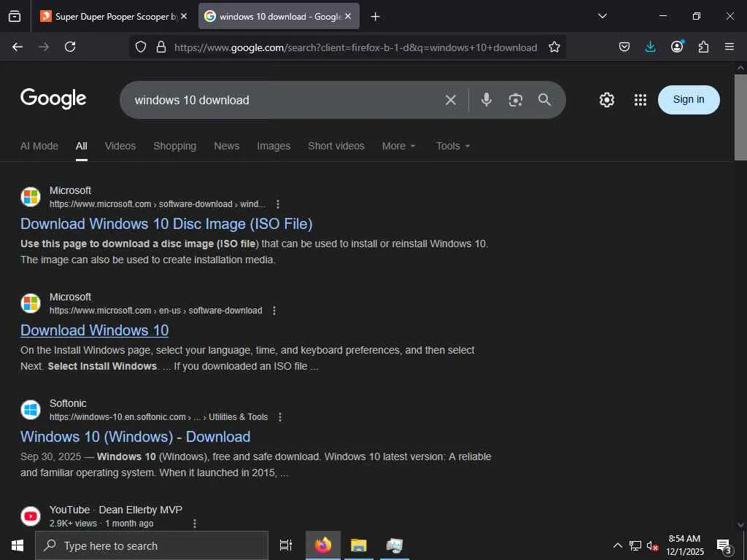747x560 pixels.
Task: Open more options for ISO File result
Action: tap(278, 204)
